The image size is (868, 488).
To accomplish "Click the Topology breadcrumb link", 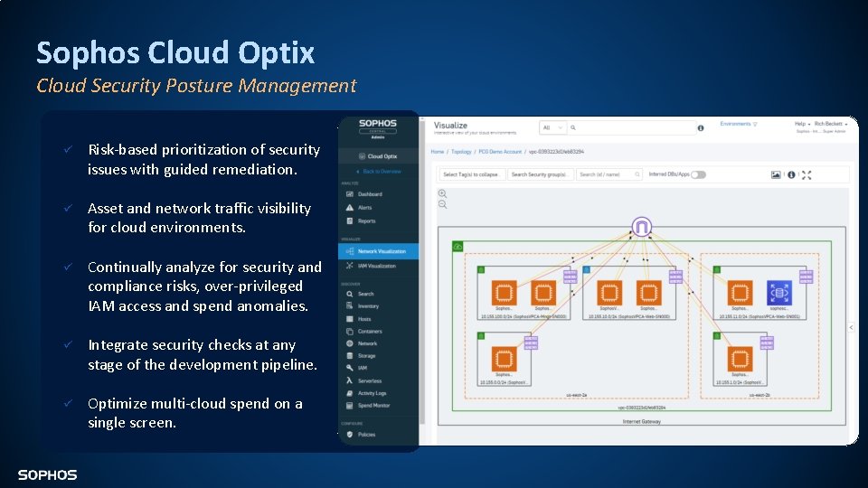I will tap(461, 152).
